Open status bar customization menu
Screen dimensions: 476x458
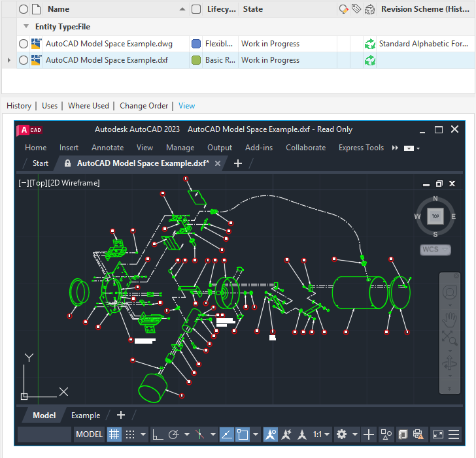tap(454, 434)
